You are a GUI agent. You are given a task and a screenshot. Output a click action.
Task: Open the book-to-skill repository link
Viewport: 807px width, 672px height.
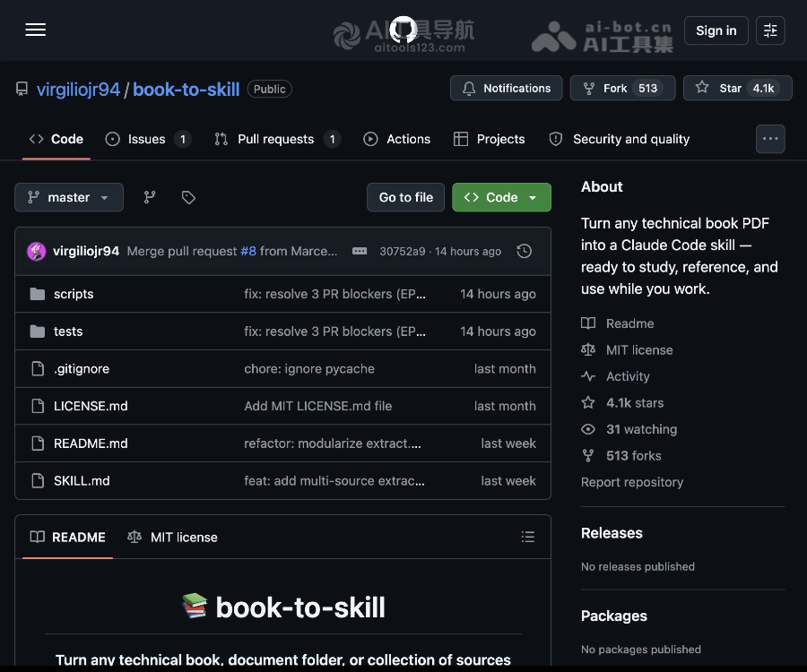(187, 90)
